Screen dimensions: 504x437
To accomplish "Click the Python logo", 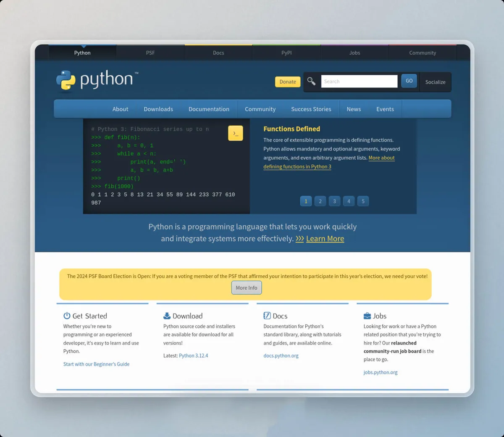I will (97, 80).
